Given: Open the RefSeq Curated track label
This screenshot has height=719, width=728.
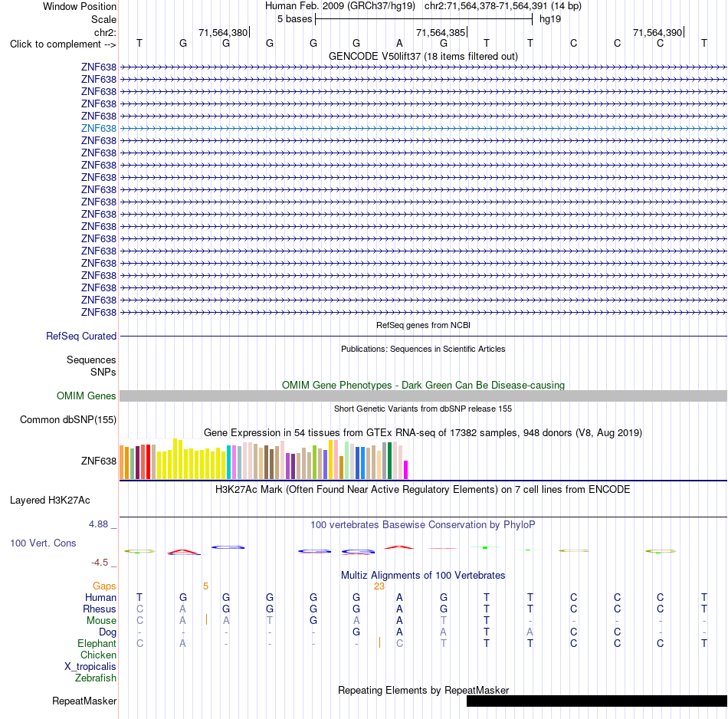Looking at the screenshot, I should point(80,336).
